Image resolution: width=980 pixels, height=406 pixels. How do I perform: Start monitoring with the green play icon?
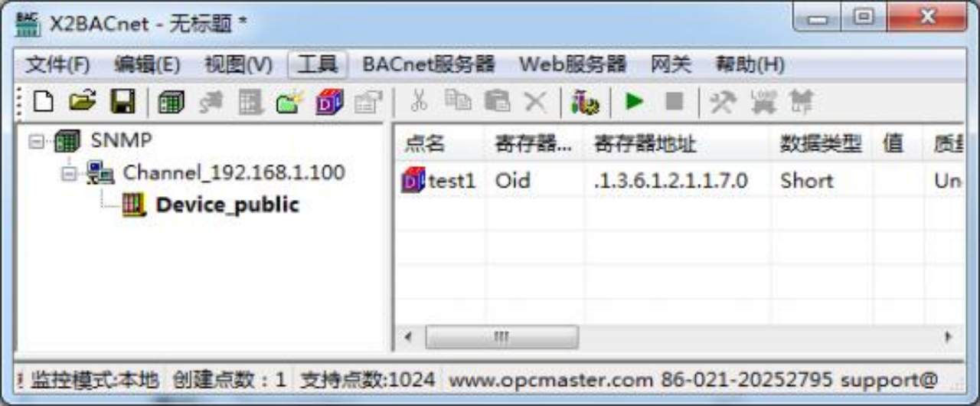(x=634, y=102)
